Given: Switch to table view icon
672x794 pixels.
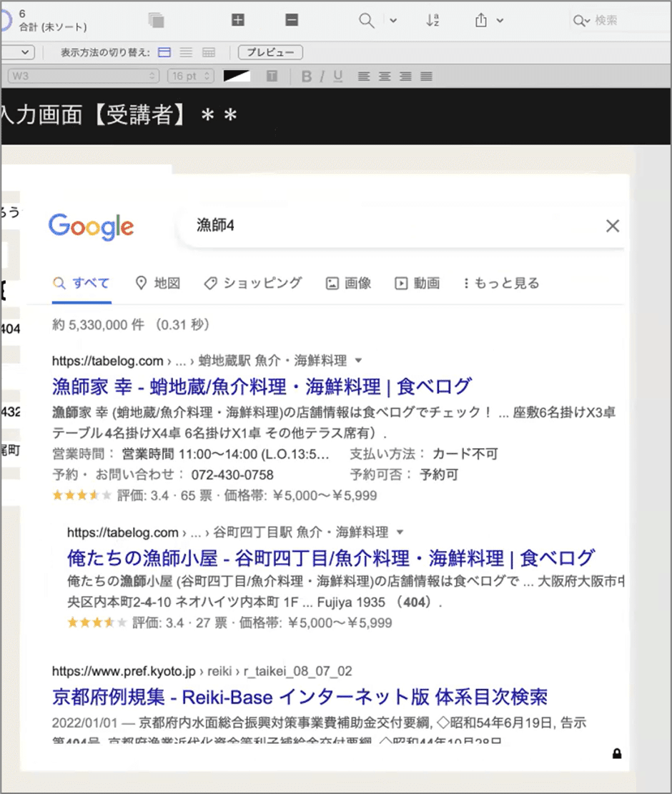Looking at the screenshot, I should [209, 52].
